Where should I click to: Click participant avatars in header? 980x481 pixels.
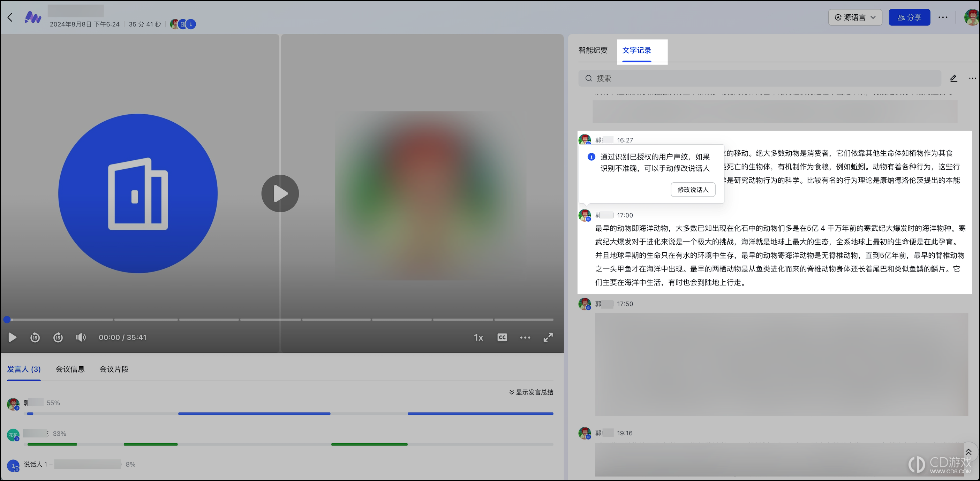point(183,24)
